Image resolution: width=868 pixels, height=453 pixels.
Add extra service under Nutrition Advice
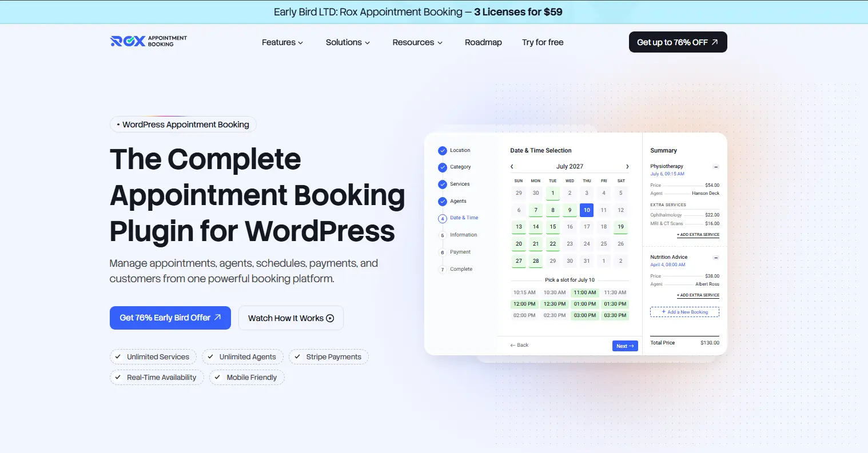click(698, 295)
